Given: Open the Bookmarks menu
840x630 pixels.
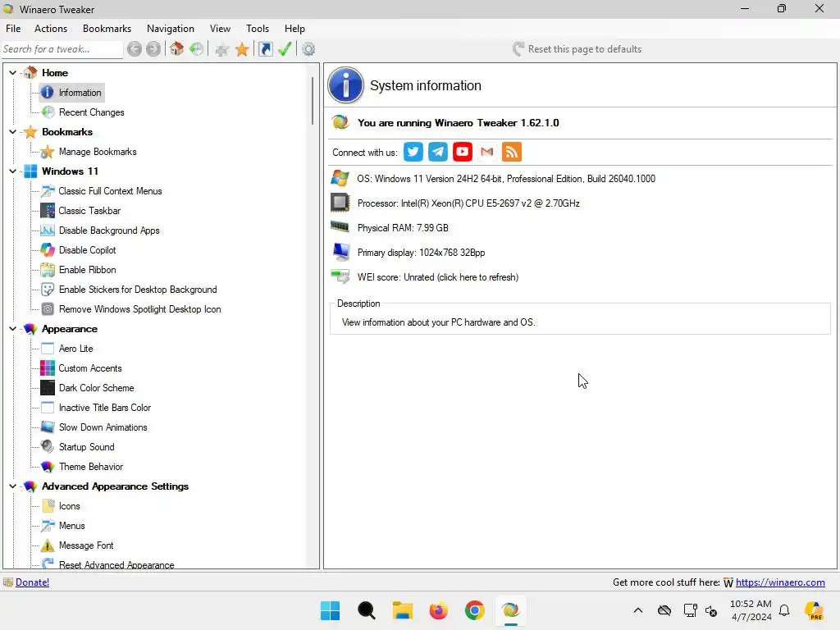Looking at the screenshot, I should tap(107, 29).
